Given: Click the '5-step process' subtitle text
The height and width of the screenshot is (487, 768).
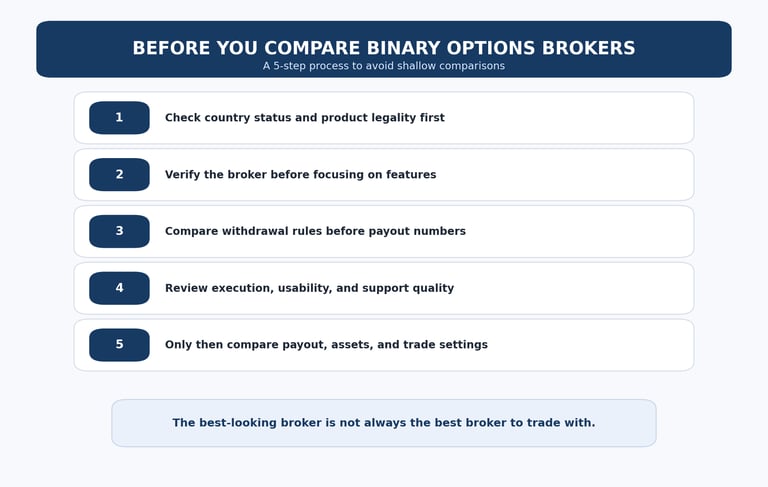Looking at the screenshot, I should [x=383, y=66].
